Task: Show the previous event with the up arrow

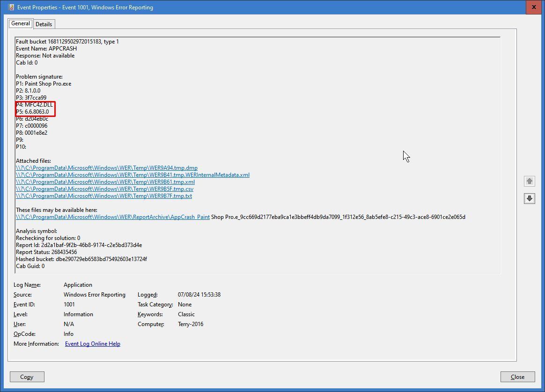Action: point(530,181)
